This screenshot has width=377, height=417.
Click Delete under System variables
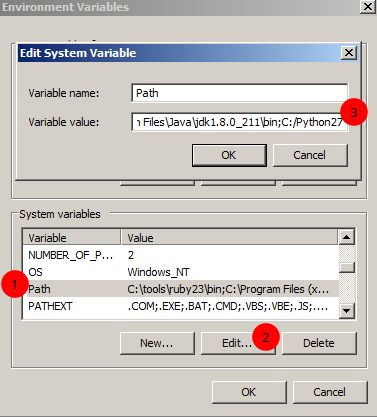pyautogui.click(x=319, y=343)
